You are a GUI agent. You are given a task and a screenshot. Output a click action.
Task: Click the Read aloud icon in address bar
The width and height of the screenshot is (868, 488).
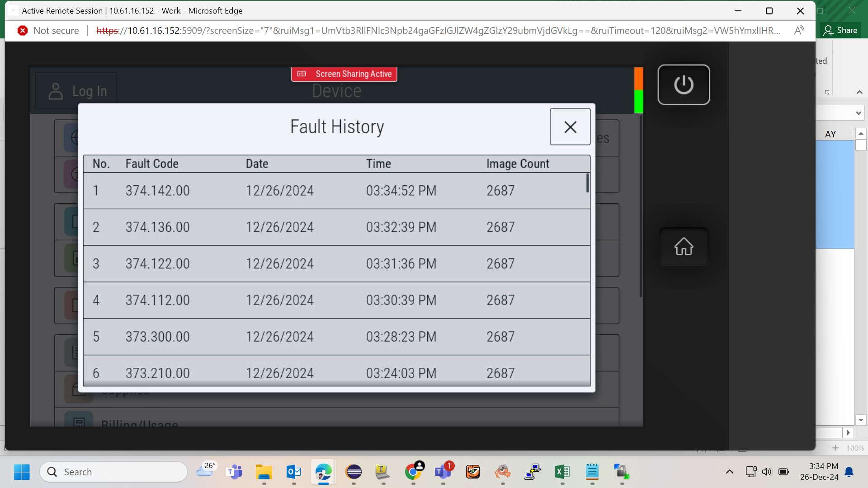(799, 30)
